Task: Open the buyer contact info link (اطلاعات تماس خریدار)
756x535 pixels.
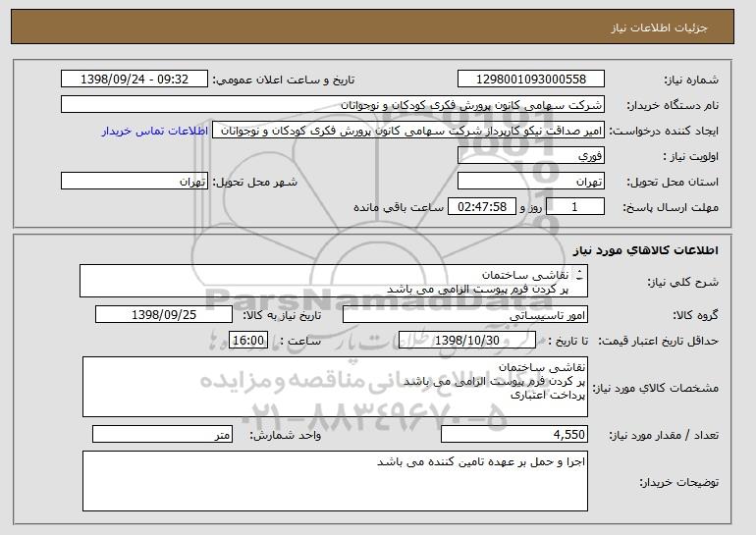Action: click(155, 132)
